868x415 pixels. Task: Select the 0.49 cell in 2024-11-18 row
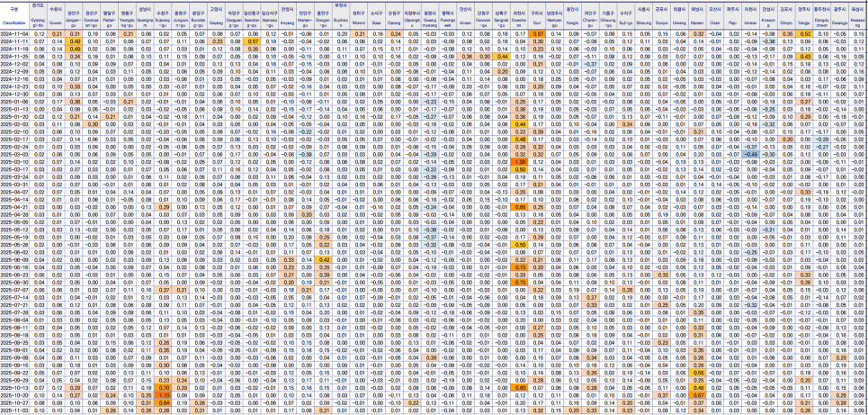76,49
